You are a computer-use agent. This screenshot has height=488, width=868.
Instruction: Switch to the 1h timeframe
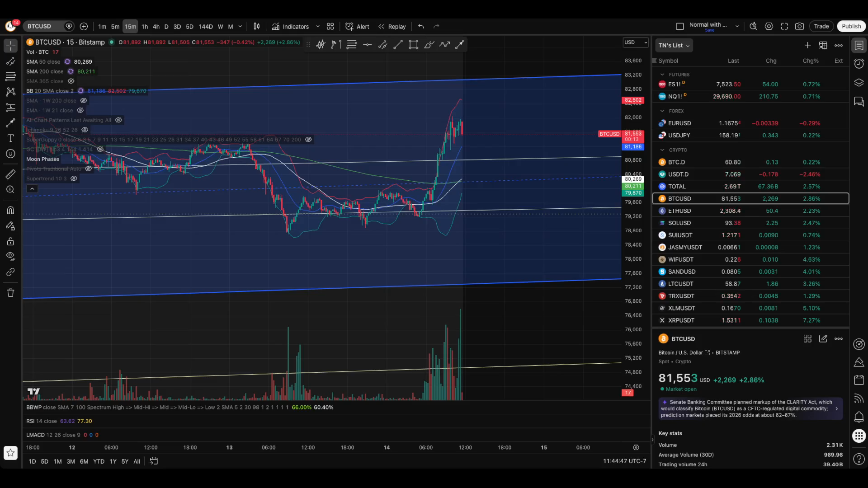click(x=145, y=27)
